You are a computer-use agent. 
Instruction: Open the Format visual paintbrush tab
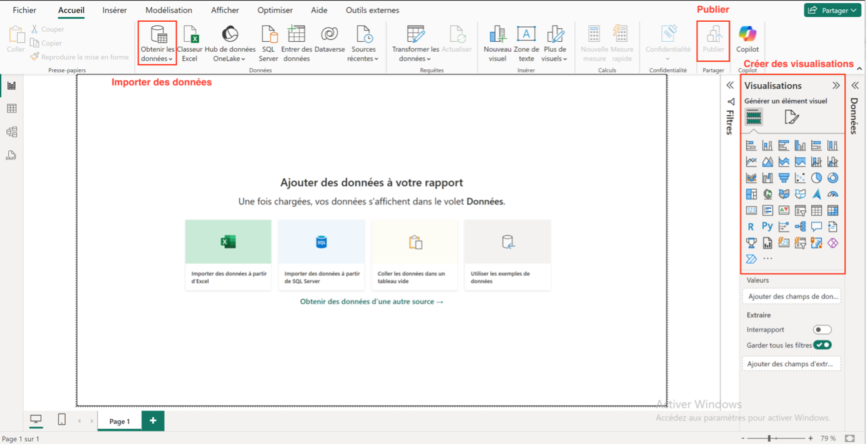coord(791,117)
